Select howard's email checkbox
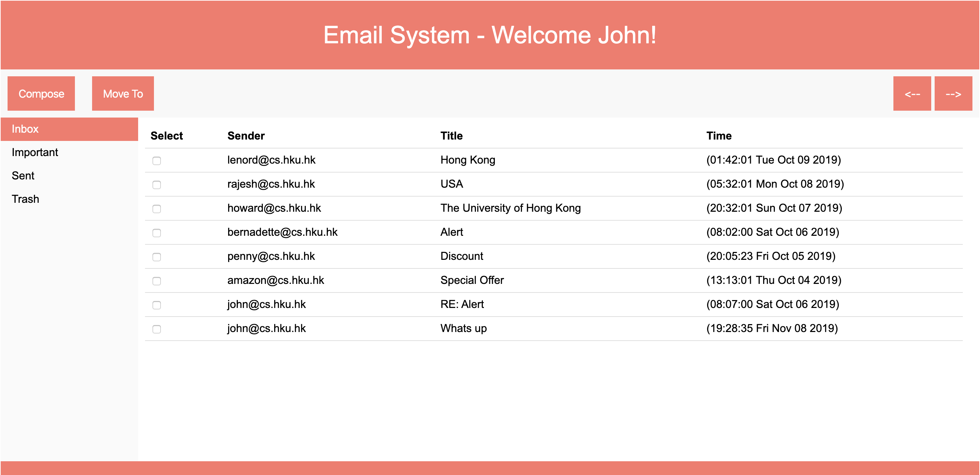This screenshot has height=475, width=980. click(x=157, y=209)
